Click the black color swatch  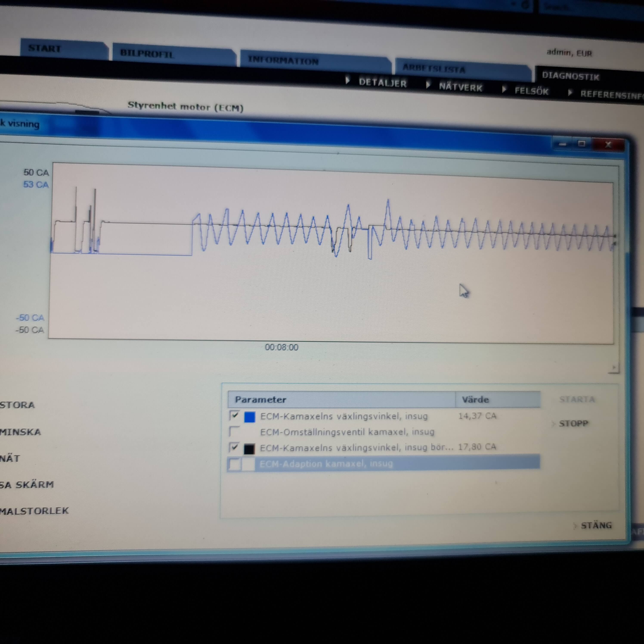249,449
